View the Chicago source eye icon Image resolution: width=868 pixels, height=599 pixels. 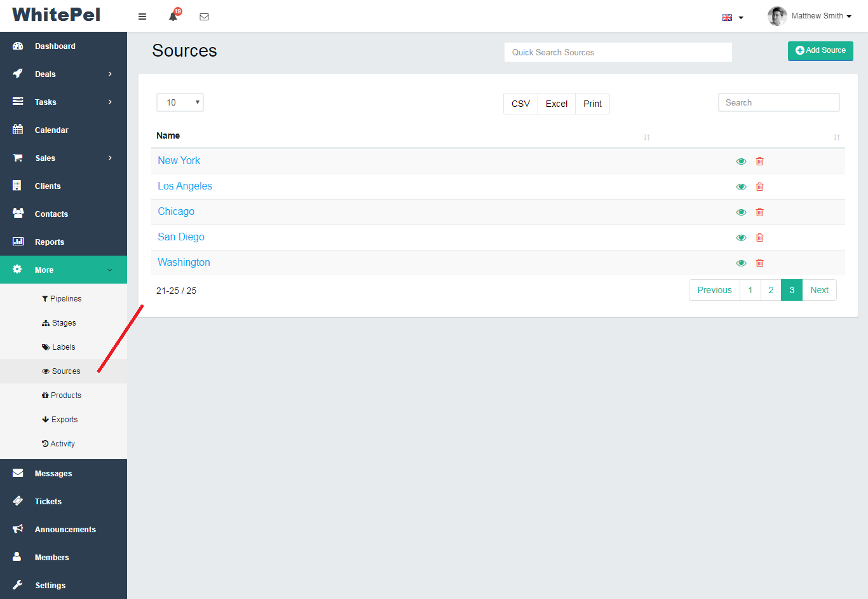tap(741, 212)
